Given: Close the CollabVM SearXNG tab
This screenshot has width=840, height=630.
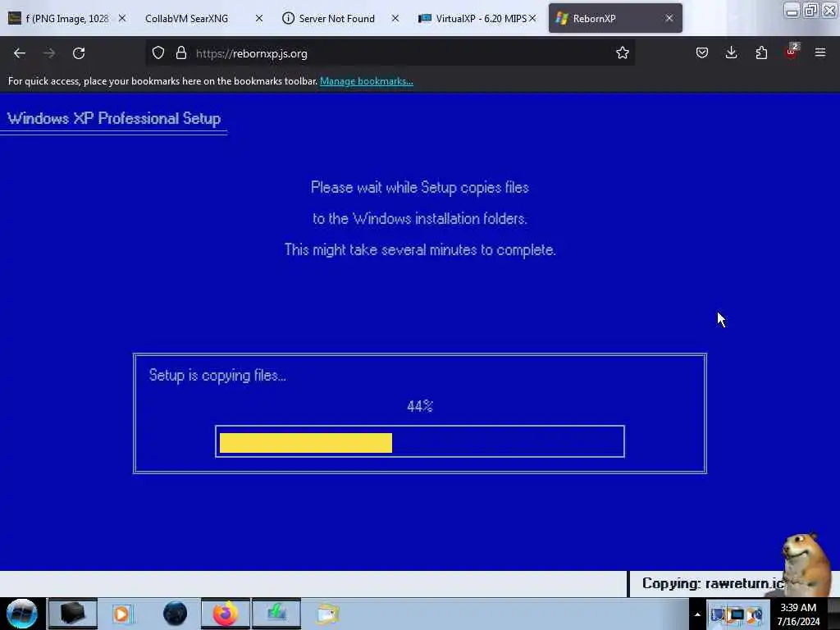Looking at the screenshot, I should coord(258,18).
